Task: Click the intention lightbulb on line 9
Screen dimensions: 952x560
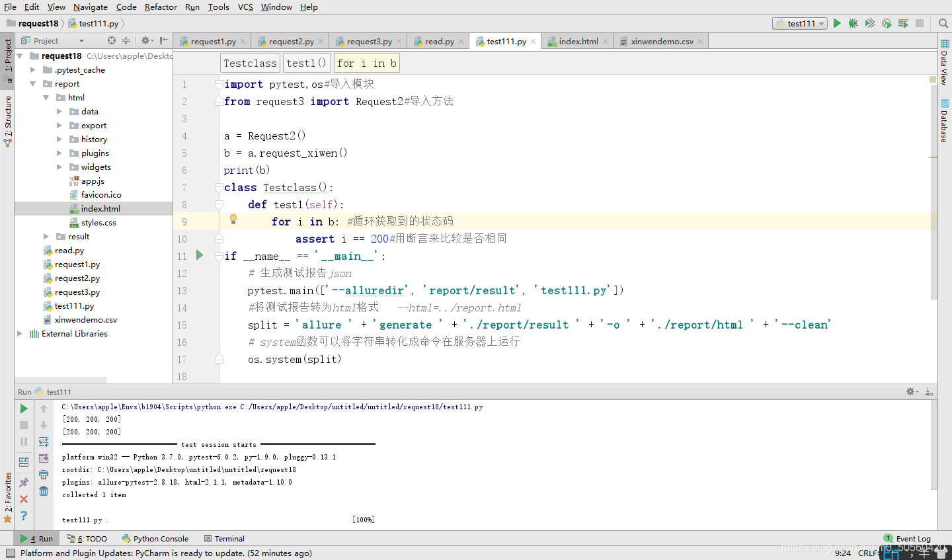Action: click(233, 219)
